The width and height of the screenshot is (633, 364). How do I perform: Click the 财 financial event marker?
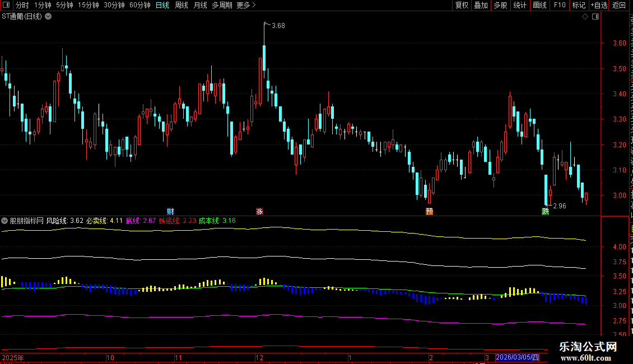tap(170, 212)
